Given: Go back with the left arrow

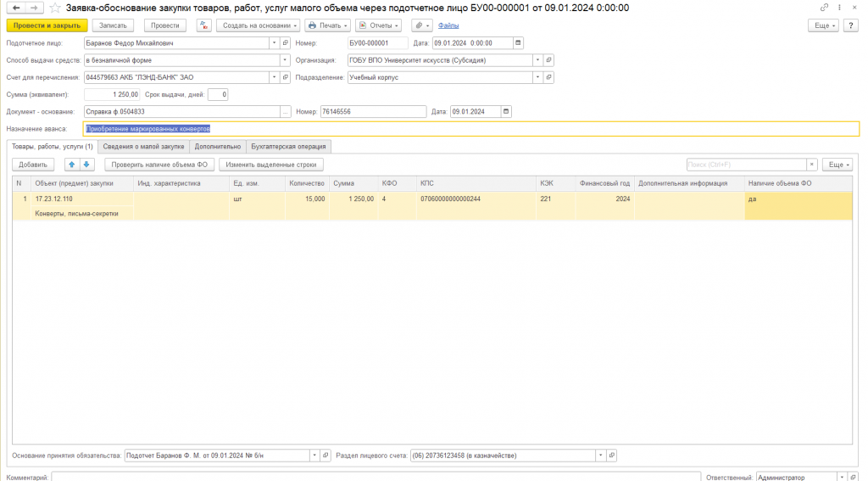Looking at the screenshot, I should pyautogui.click(x=16, y=8).
